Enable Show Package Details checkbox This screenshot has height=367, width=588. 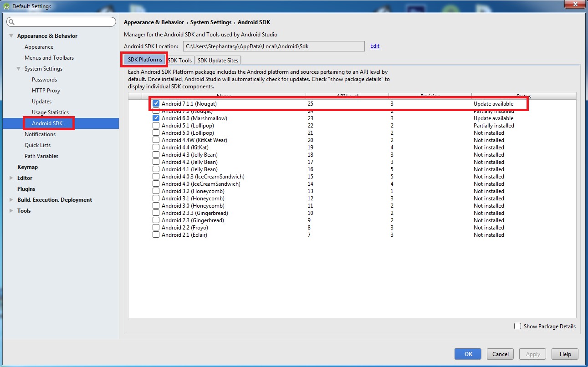tap(517, 326)
